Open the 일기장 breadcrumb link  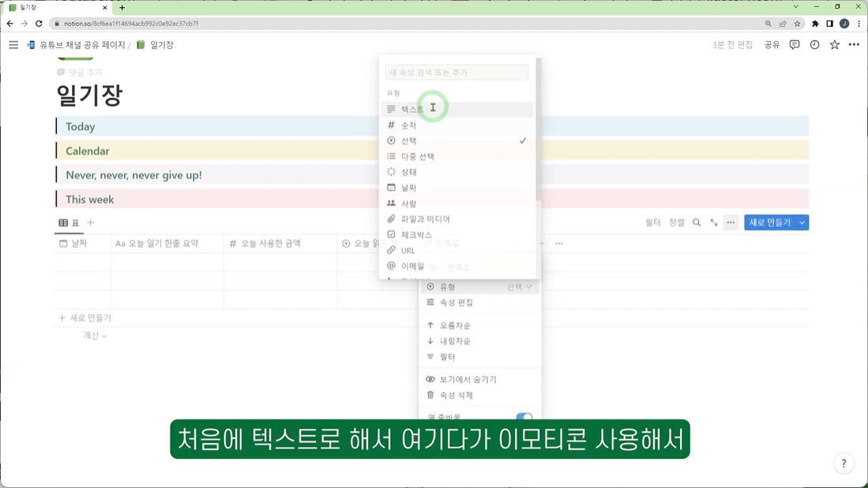(155, 45)
